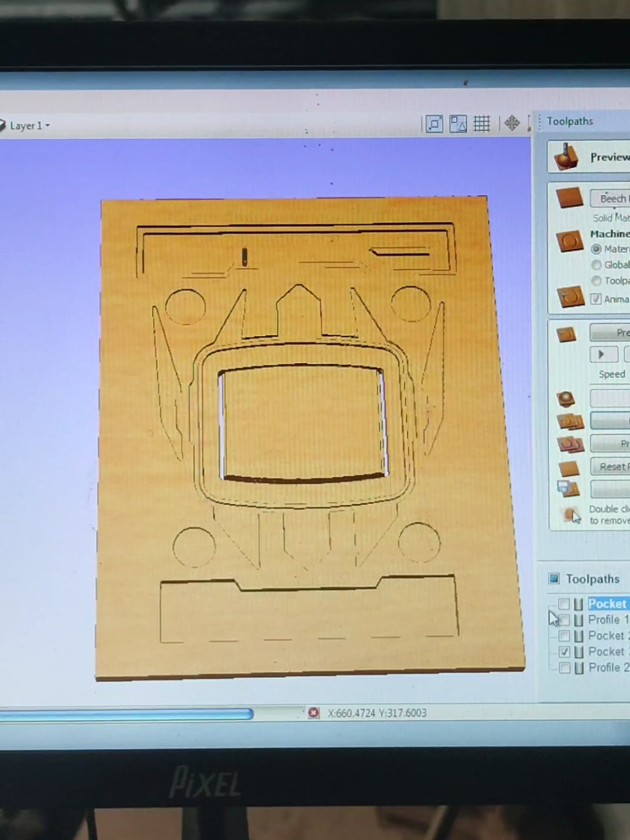Click the view toolbar icon beside zoom box
Screen dimensions: 630x840
(x=458, y=123)
